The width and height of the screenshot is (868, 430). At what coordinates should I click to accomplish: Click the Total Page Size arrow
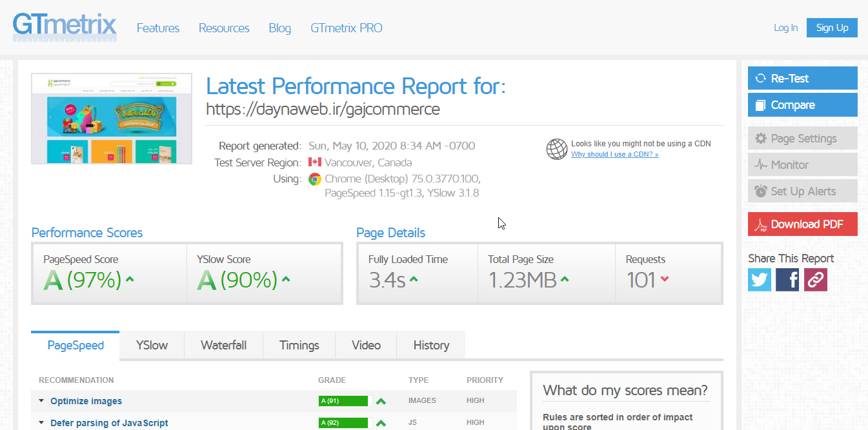[565, 279]
